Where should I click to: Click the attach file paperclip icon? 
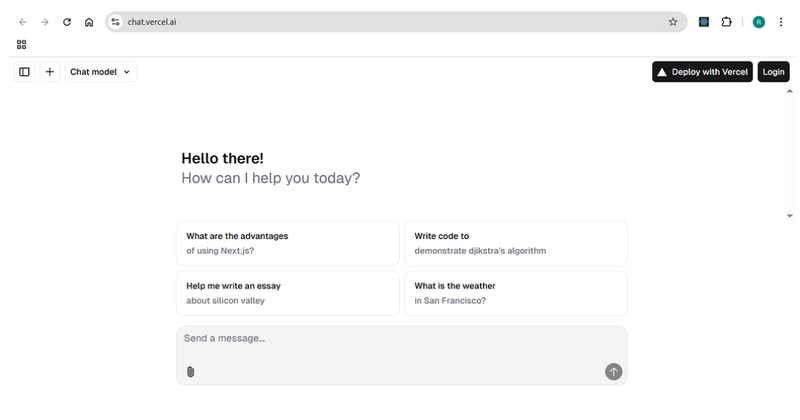click(190, 372)
